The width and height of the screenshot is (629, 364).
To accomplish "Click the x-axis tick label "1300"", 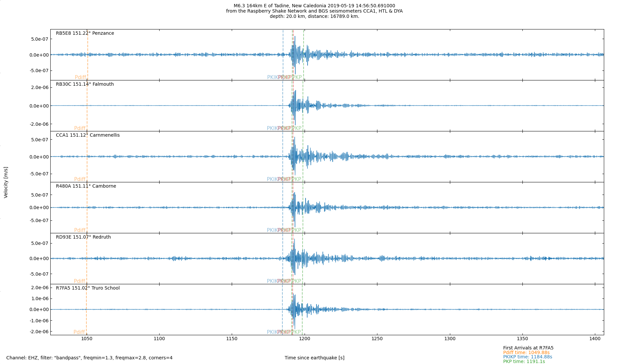I will pyautogui.click(x=450, y=339).
